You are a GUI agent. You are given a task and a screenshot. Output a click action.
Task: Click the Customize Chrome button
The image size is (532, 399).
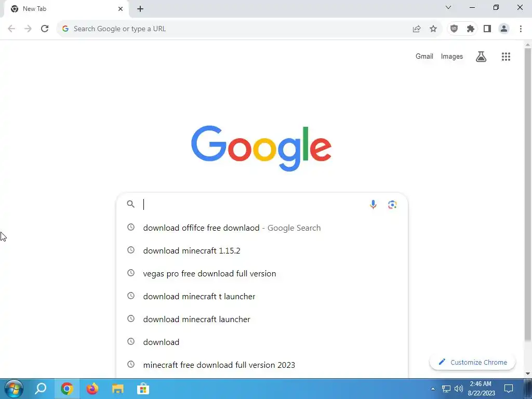(472, 362)
